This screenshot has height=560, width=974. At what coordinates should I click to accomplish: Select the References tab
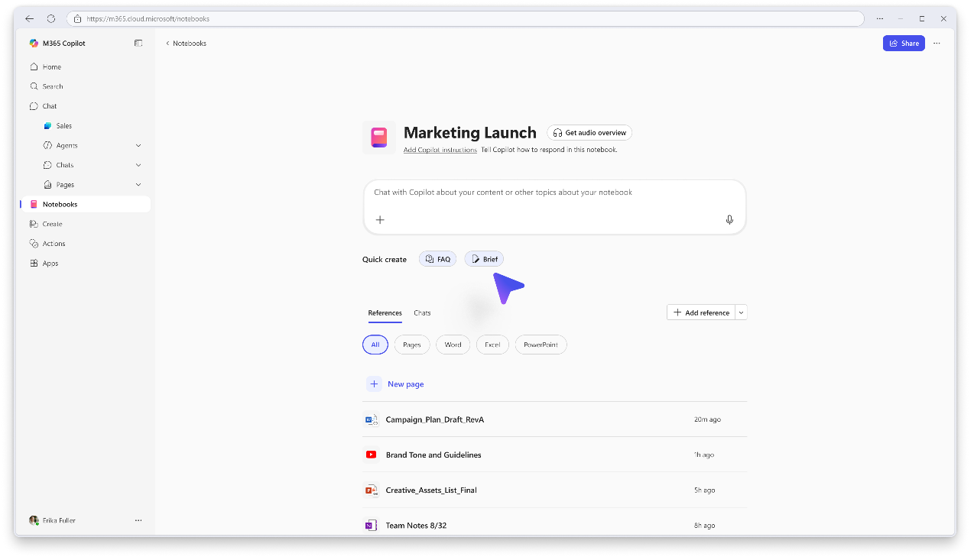[x=385, y=313]
